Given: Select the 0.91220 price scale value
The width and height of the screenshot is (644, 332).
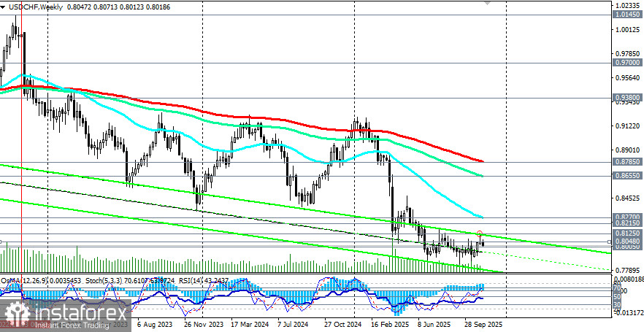Looking at the screenshot, I should click(629, 126).
